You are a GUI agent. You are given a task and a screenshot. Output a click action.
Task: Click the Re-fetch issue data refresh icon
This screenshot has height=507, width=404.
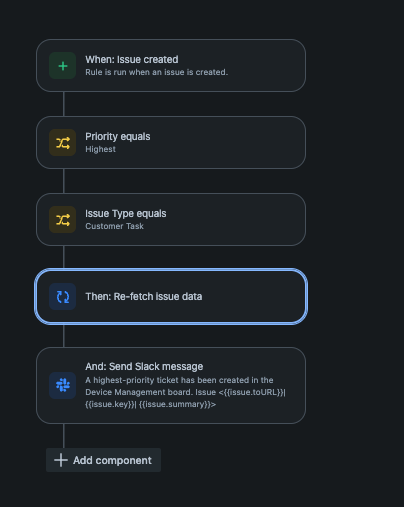tap(63, 297)
